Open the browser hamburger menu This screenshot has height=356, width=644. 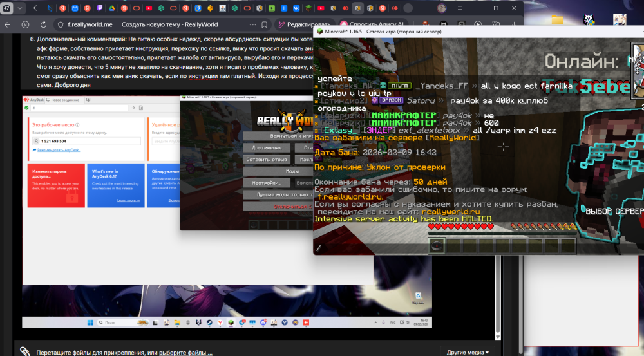point(460,8)
